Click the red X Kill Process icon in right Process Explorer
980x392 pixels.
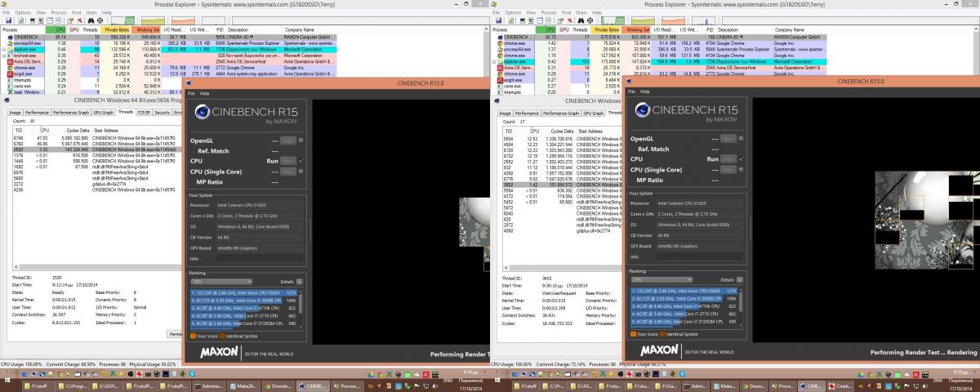point(570,20)
